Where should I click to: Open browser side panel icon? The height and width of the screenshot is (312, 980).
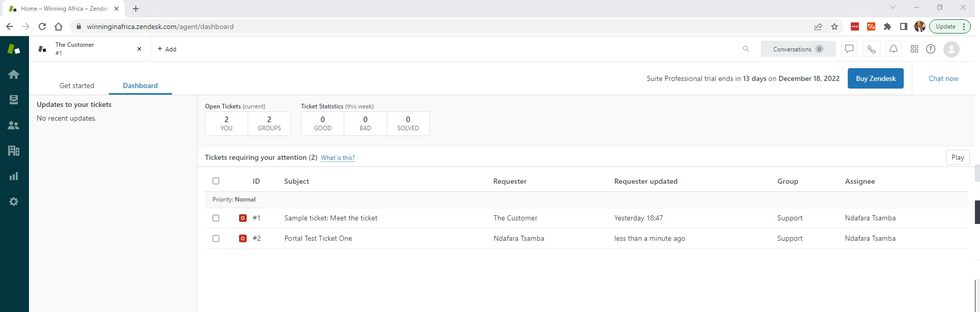click(904, 26)
